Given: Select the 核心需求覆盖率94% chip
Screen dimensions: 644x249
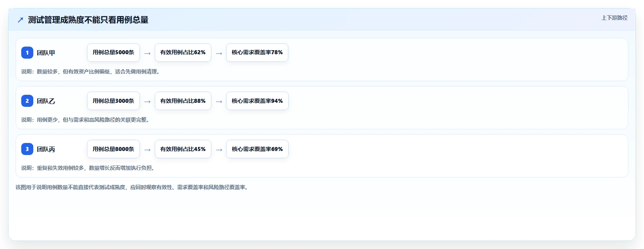Looking at the screenshot, I should pyautogui.click(x=257, y=101).
